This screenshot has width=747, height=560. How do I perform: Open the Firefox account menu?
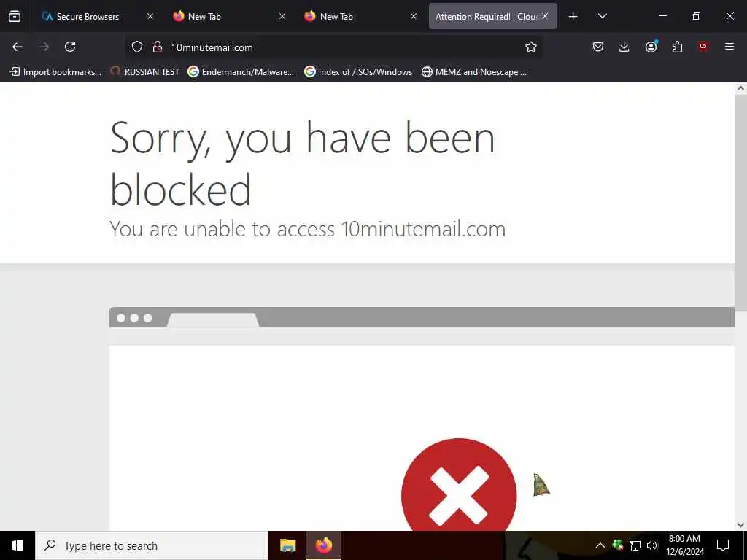tap(651, 46)
